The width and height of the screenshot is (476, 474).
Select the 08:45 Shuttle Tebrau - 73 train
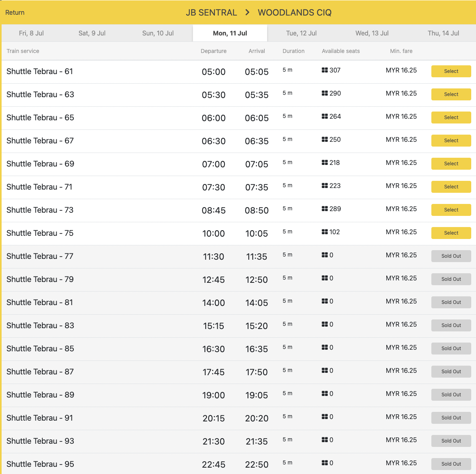(451, 210)
